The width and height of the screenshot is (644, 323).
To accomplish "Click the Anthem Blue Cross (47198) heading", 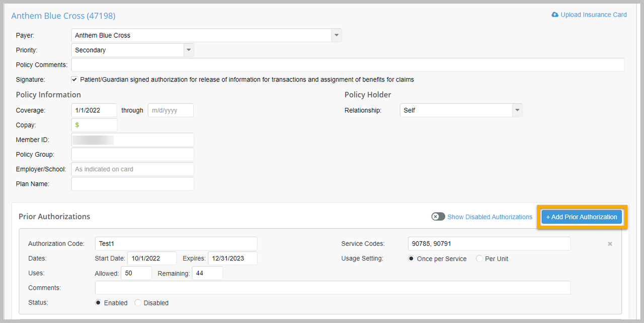I will 63,16.
